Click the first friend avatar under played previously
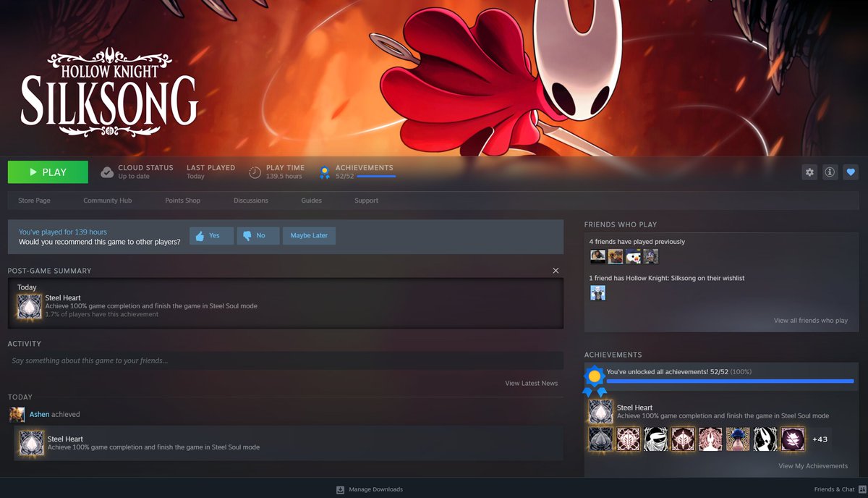 (x=597, y=256)
